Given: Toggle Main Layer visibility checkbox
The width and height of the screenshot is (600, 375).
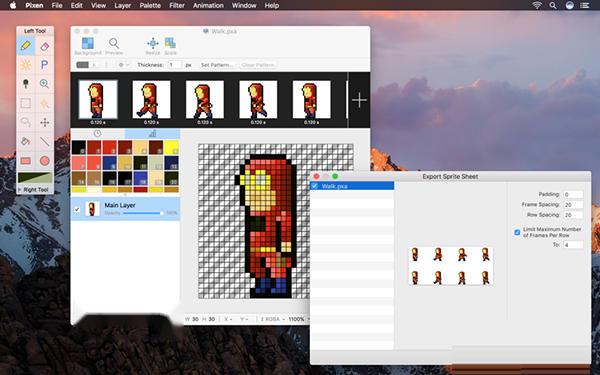Looking at the screenshot, I should click(x=77, y=209).
